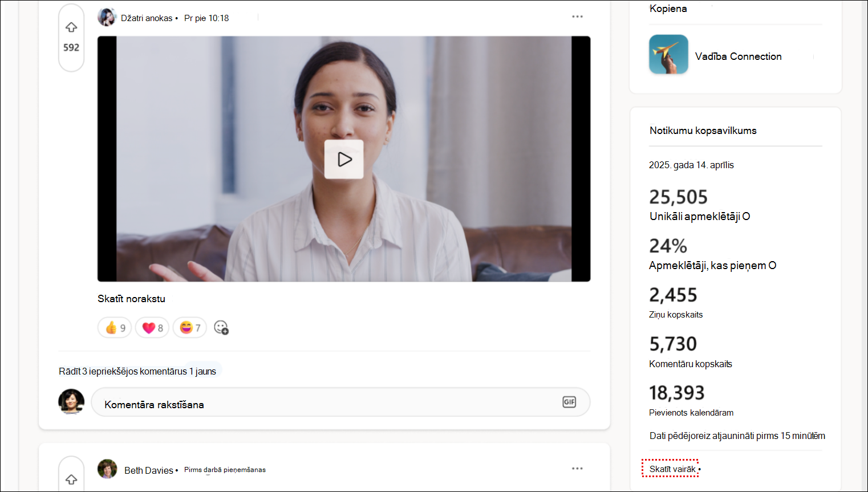
Task: Click the Pirms darbā pieņemšanas label
Action: [x=225, y=470]
